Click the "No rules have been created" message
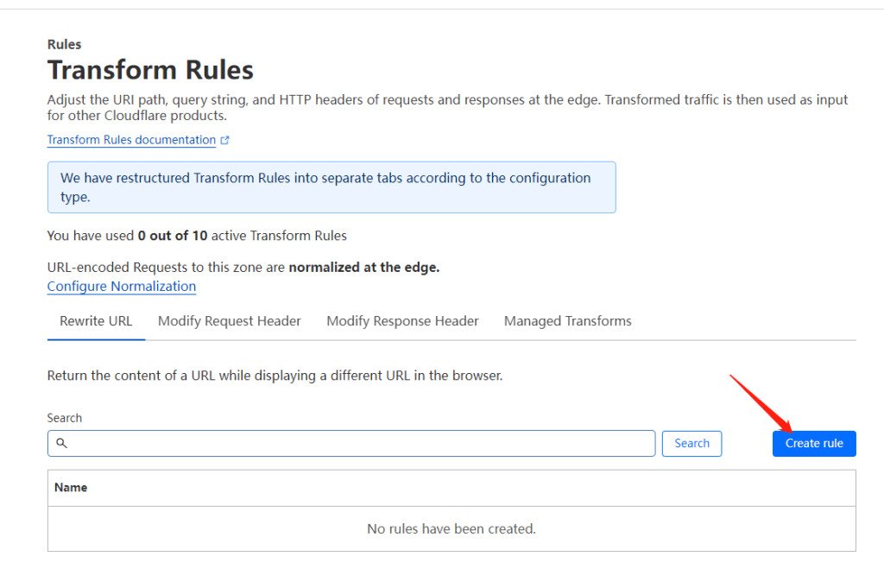Image resolution: width=884 pixels, height=588 pixels. click(451, 528)
